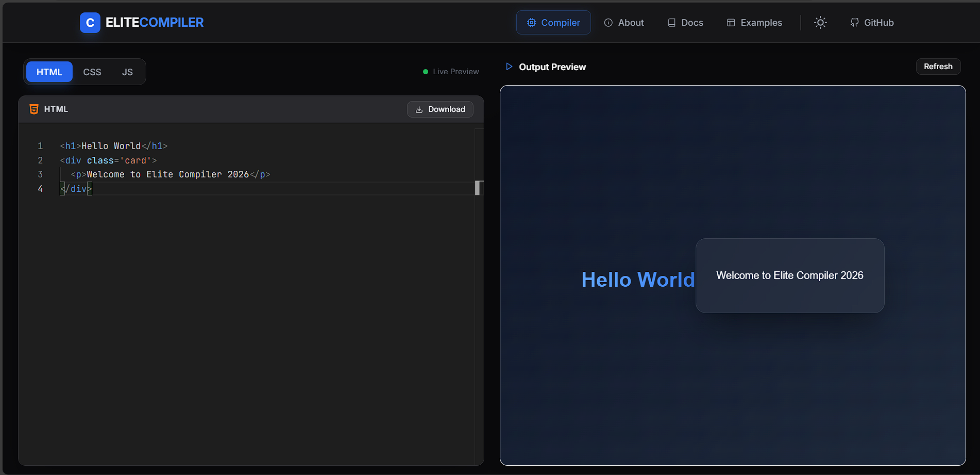Open the About page
The height and width of the screenshot is (475, 980).
pyautogui.click(x=623, y=23)
